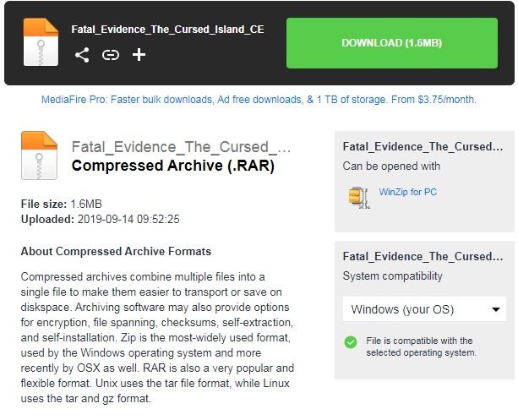Copy link using the chain icon

pyautogui.click(x=111, y=55)
